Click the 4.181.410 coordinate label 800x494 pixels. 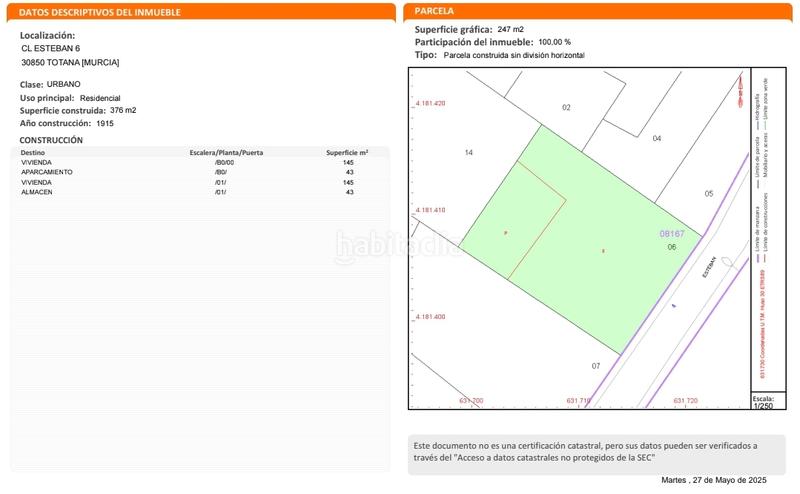coord(429,210)
